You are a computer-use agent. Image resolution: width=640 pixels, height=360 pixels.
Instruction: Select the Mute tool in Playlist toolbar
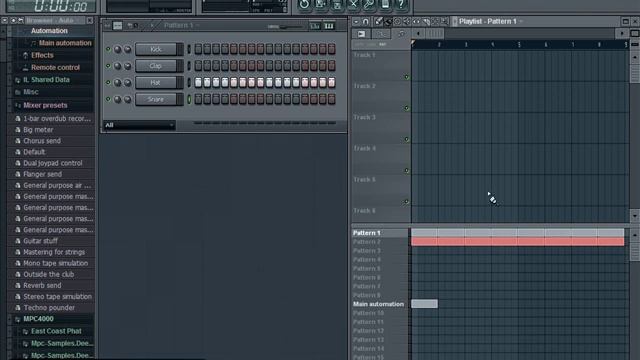pyautogui.click(x=407, y=21)
